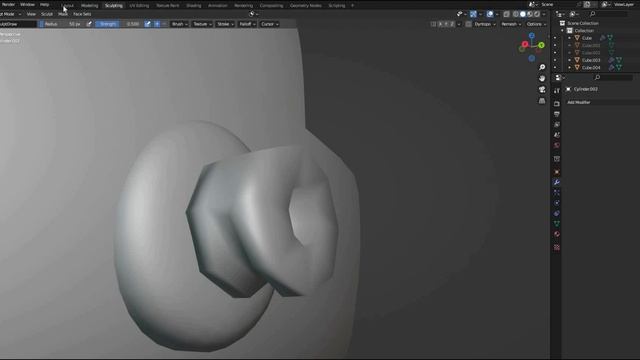
Task: Switch to the Modeling workspace tab
Action: tap(89, 6)
